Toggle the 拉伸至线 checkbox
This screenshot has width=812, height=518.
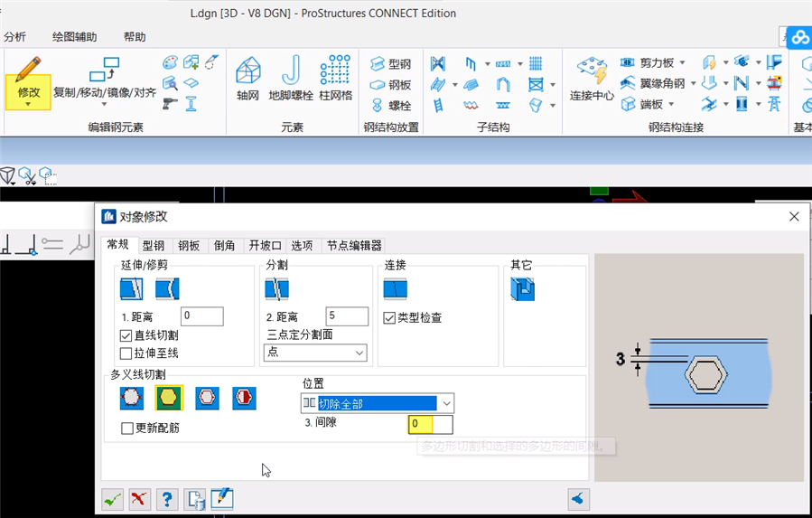(x=126, y=353)
